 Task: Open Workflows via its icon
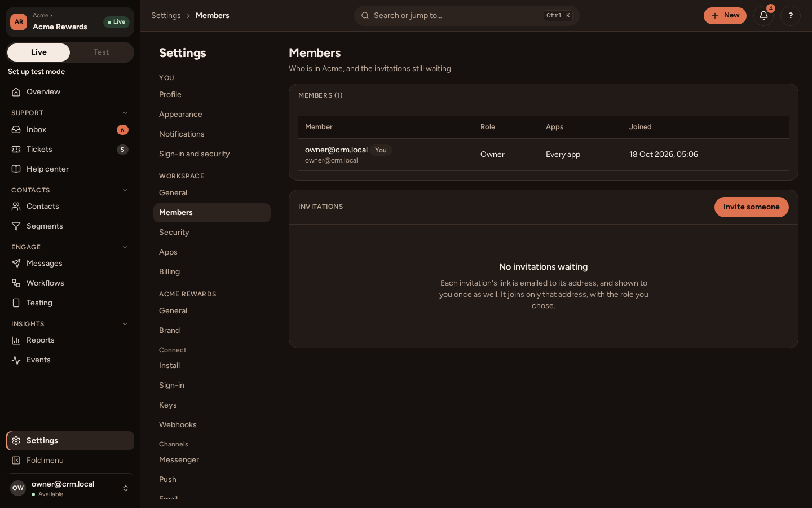16,283
